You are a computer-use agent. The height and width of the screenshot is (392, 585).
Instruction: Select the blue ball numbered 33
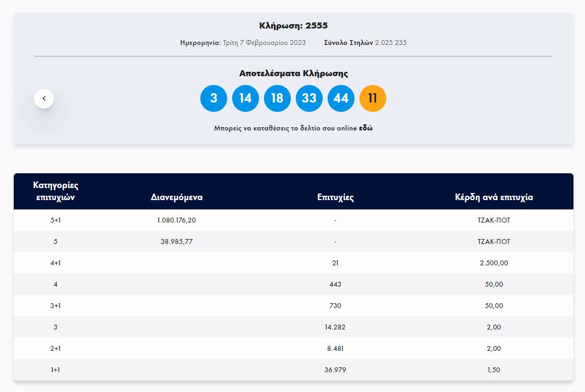click(x=309, y=98)
